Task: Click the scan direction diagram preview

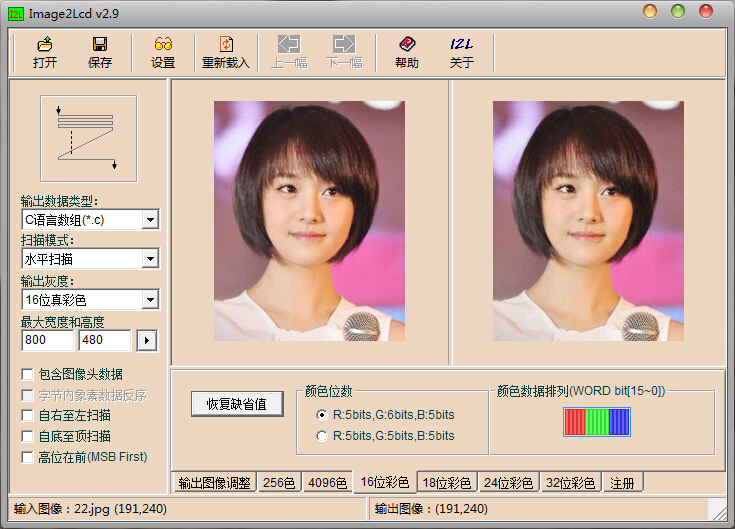Action: [x=89, y=139]
